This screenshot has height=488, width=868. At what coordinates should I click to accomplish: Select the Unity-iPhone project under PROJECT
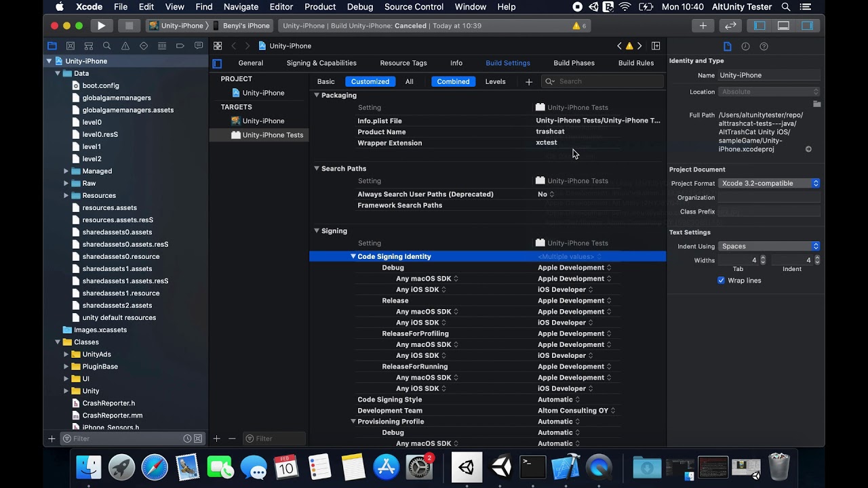point(258,93)
